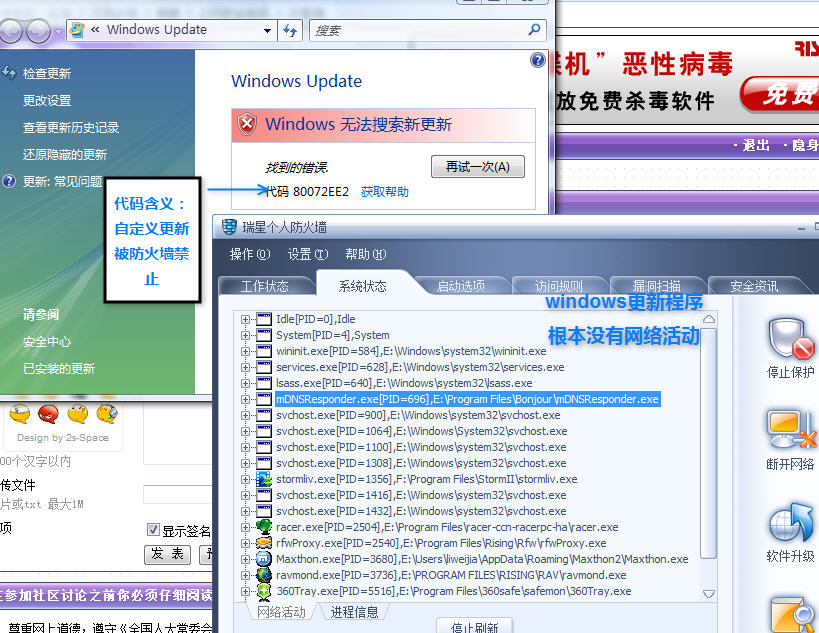The height and width of the screenshot is (633, 819).
Task: Click the process list scroll down arrow
Action: pos(709,594)
